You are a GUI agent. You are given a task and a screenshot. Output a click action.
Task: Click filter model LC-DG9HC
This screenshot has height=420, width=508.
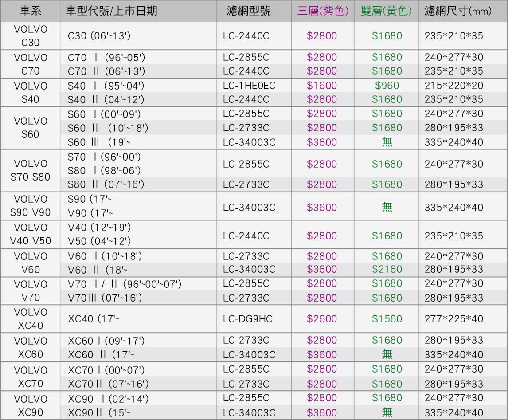247,319
